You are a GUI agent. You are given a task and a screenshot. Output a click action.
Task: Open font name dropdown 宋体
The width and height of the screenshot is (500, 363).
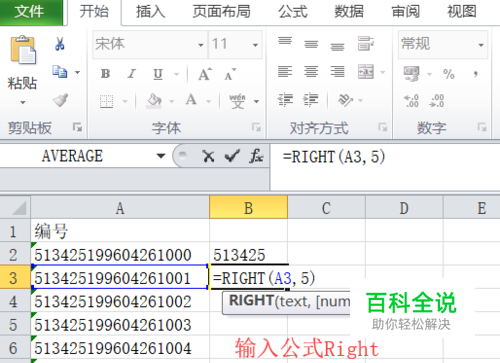[201, 45]
